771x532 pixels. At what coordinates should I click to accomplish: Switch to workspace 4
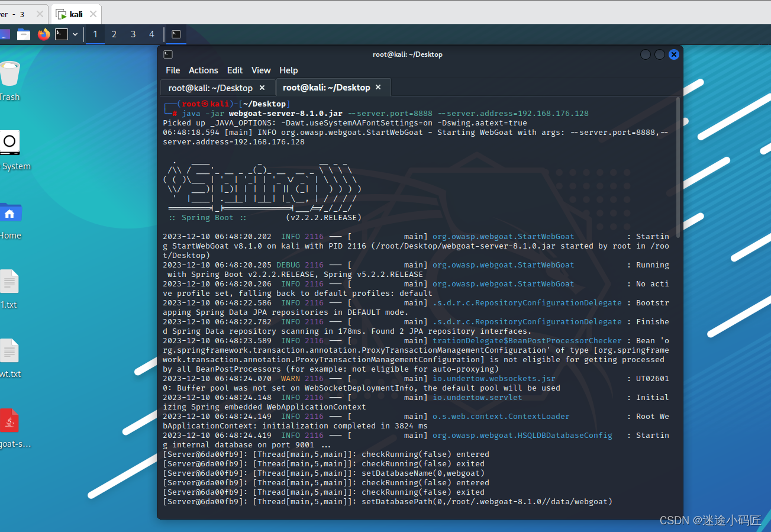[x=152, y=34]
